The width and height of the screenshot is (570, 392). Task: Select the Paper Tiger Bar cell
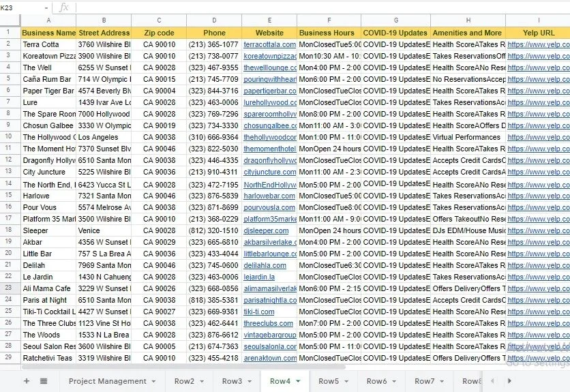(x=48, y=91)
